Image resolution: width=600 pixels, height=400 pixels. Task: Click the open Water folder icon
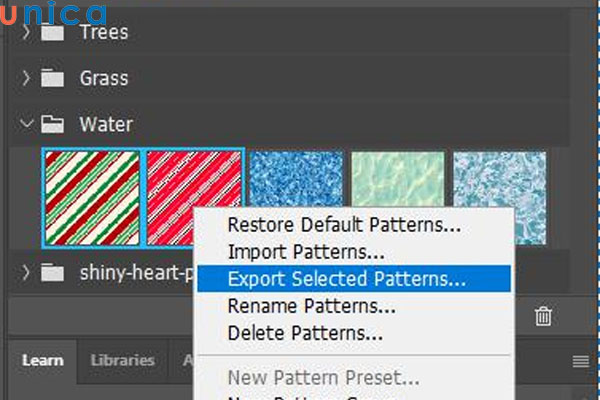pyautogui.click(x=51, y=125)
